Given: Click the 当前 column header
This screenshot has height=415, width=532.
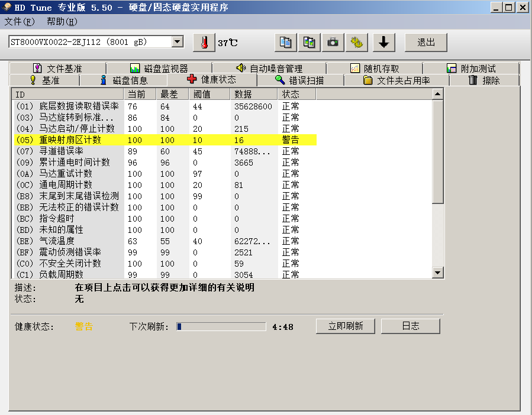Looking at the screenshot, I should click(140, 94).
